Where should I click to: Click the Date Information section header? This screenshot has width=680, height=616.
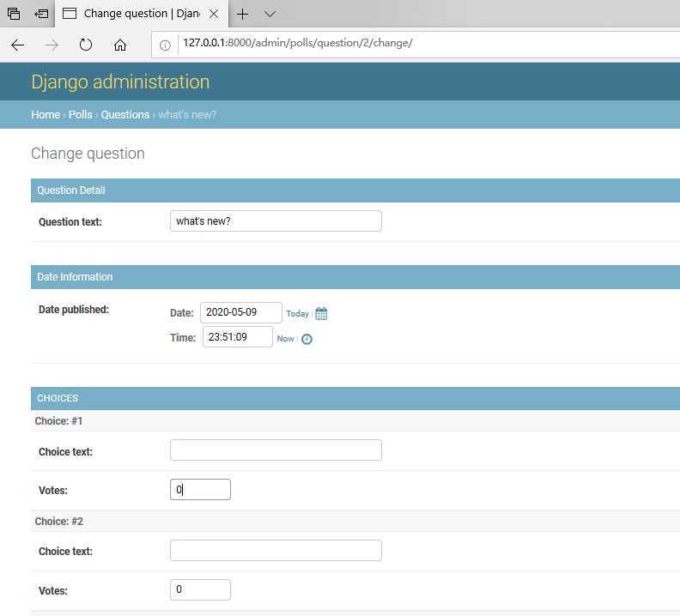pyautogui.click(x=355, y=277)
